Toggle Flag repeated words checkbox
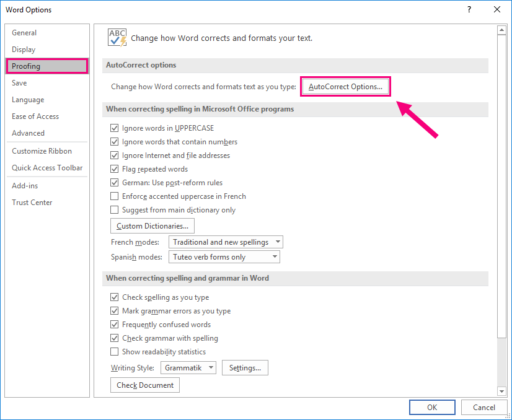Image resolution: width=512 pixels, height=420 pixels. [x=114, y=169]
